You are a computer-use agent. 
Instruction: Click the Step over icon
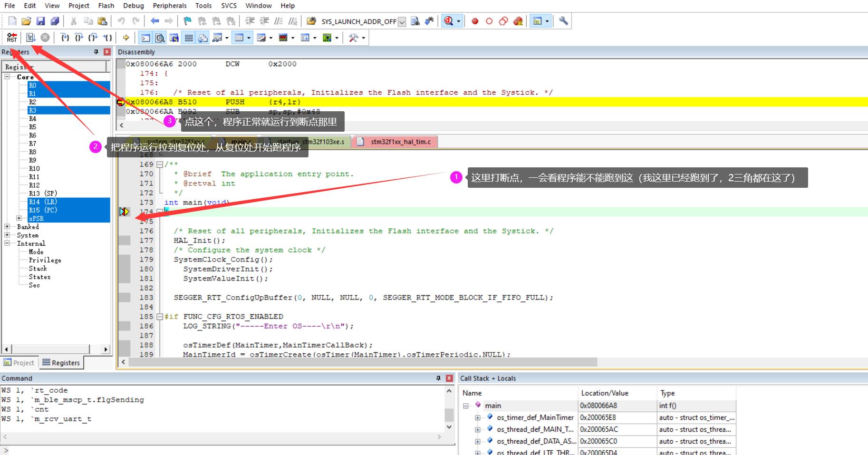coord(79,38)
